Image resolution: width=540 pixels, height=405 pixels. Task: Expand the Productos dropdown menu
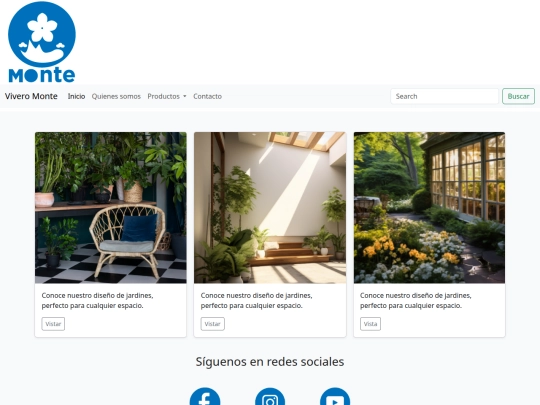167,96
